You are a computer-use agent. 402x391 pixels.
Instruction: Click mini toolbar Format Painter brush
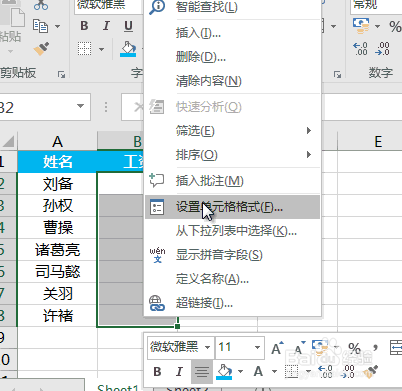(370, 371)
